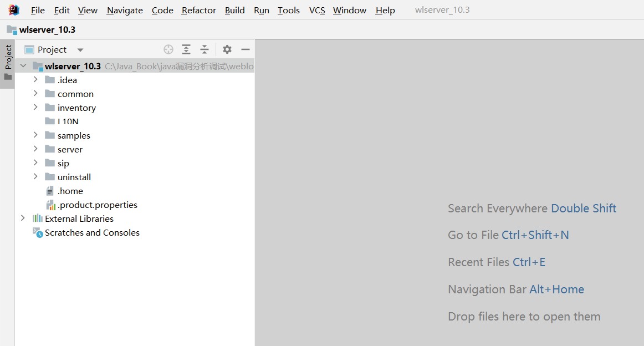
Task: Click the .home text file icon
Action: (x=50, y=191)
